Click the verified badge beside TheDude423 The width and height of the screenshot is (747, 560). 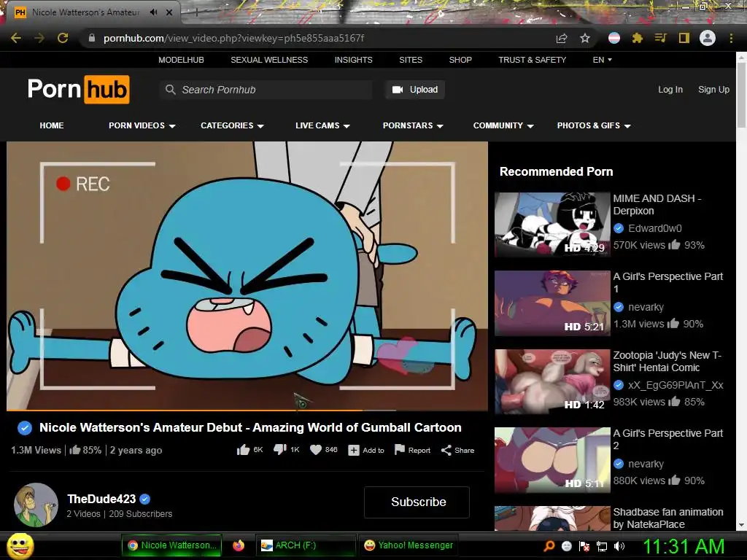coord(145,499)
